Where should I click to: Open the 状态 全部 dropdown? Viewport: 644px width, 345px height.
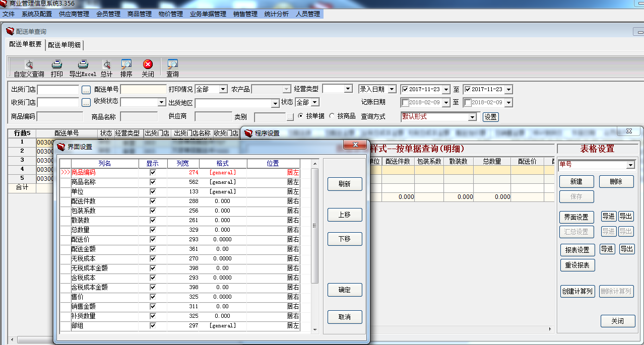click(x=315, y=102)
